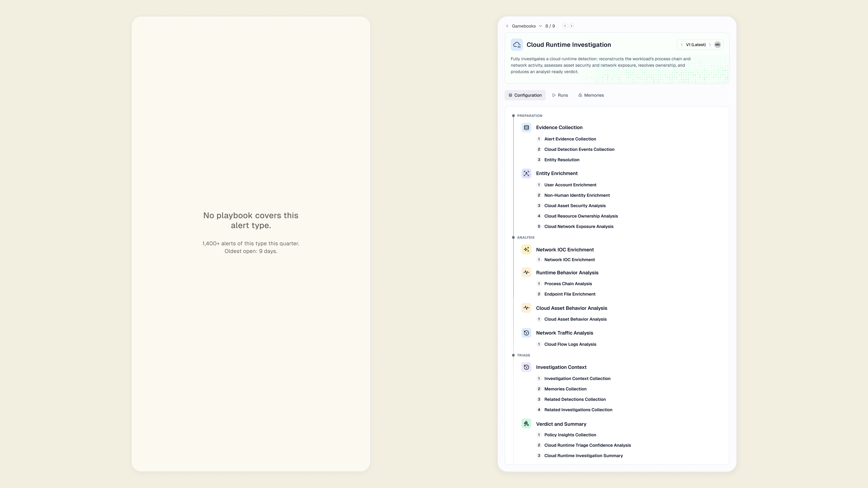The image size is (868, 488).
Task: Click the Investigation Context history icon
Action: [526, 367]
